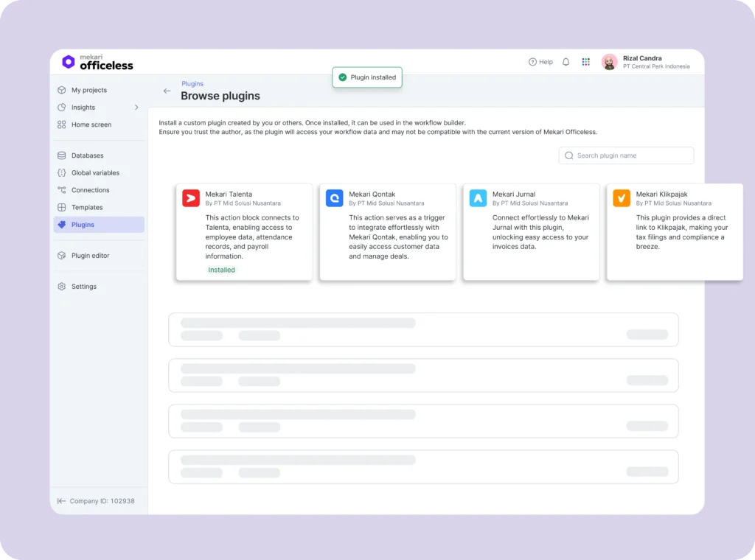Screen dimensions: 755x560
Task: Open the Insights menu item
Action: pyautogui.click(x=99, y=108)
